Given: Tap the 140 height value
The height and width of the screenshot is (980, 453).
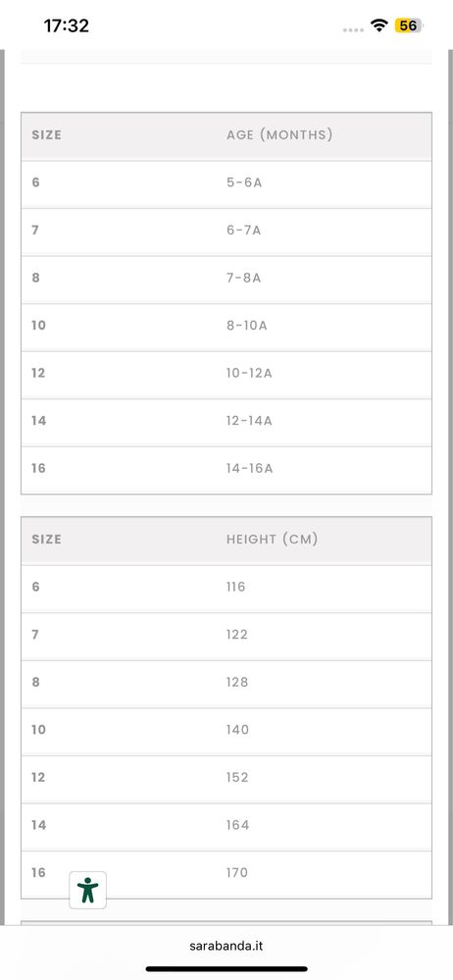Looking at the screenshot, I should point(237,730).
